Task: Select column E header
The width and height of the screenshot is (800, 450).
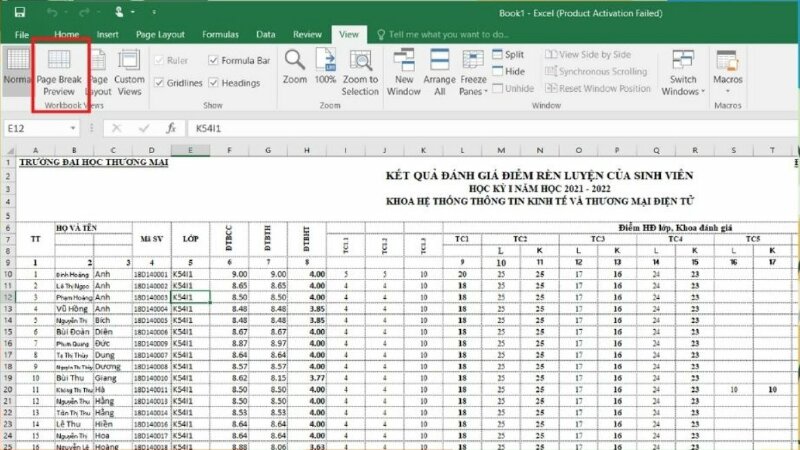Action: tap(190, 151)
